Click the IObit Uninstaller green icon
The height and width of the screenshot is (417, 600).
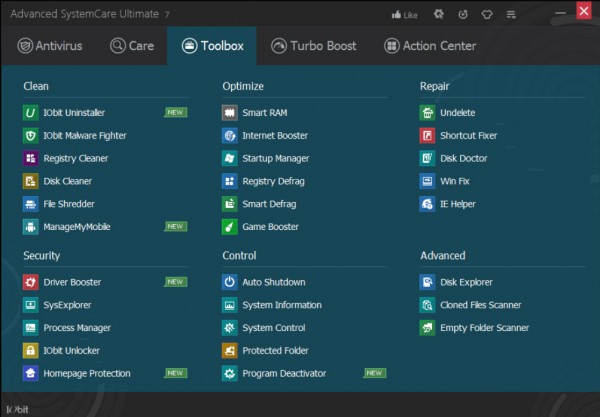click(31, 113)
